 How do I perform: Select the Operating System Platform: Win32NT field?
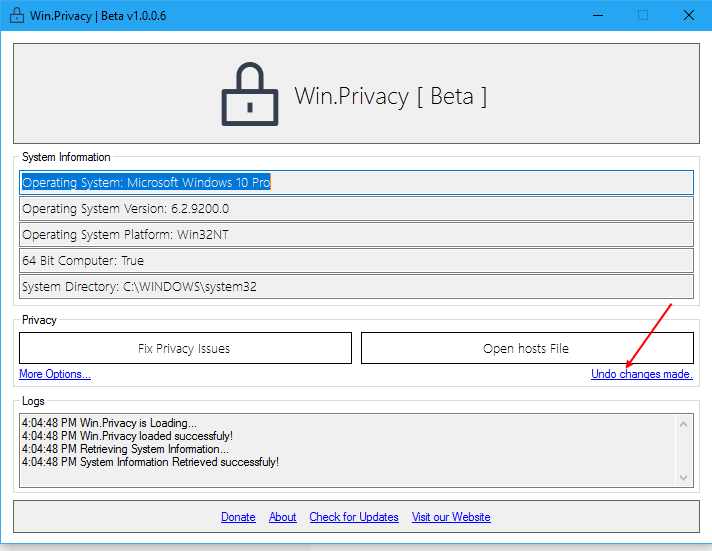356,234
